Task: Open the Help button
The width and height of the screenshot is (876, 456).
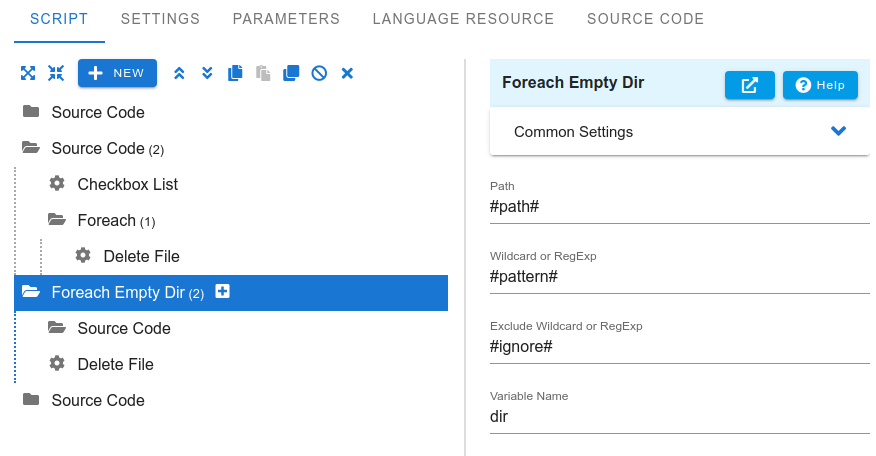Action: [x=820, y=85]
